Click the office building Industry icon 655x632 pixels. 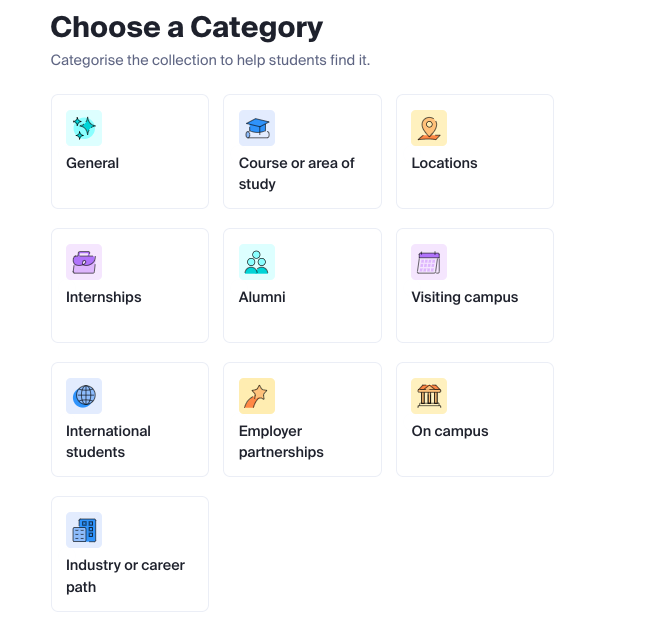(x=84, y=530)
